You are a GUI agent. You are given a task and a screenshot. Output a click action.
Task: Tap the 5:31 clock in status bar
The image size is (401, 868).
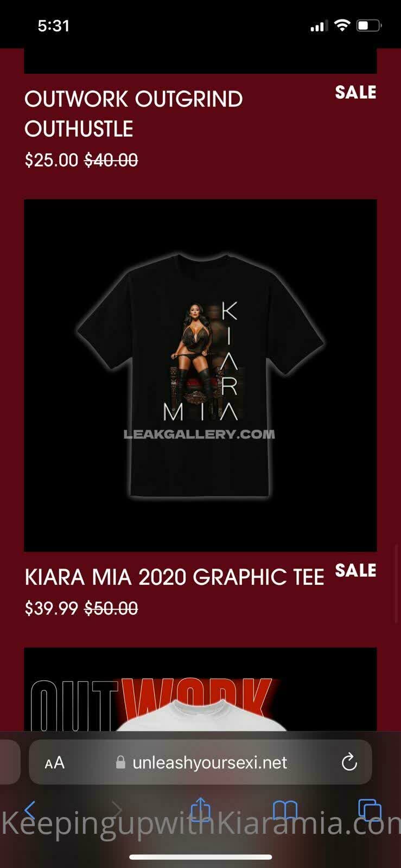coord(54,25)
